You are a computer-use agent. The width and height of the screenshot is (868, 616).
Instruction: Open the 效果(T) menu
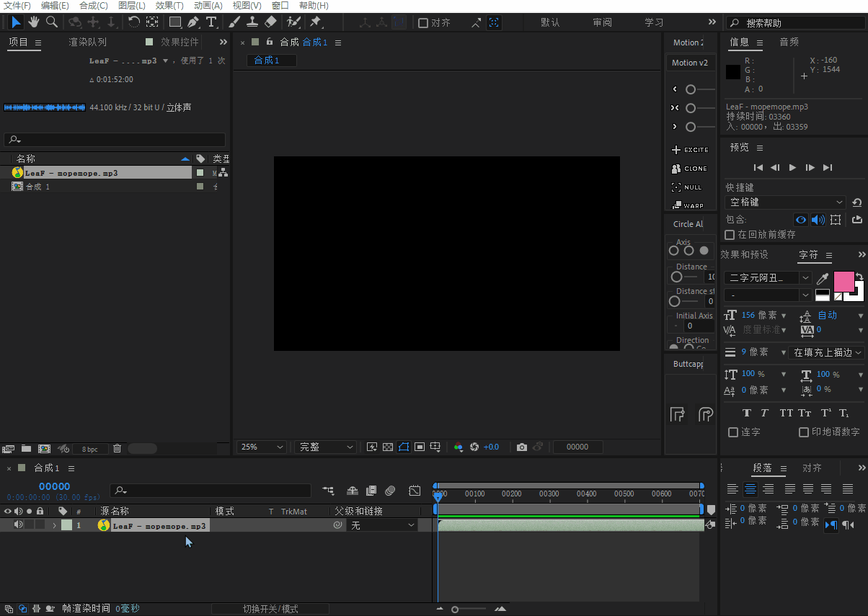click(x=169, y=6)
